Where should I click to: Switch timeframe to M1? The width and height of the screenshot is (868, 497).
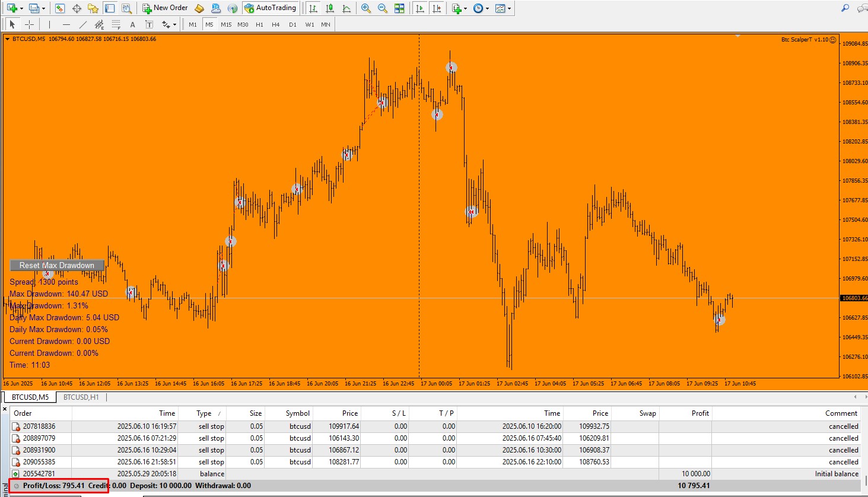[x=193, y=24]
